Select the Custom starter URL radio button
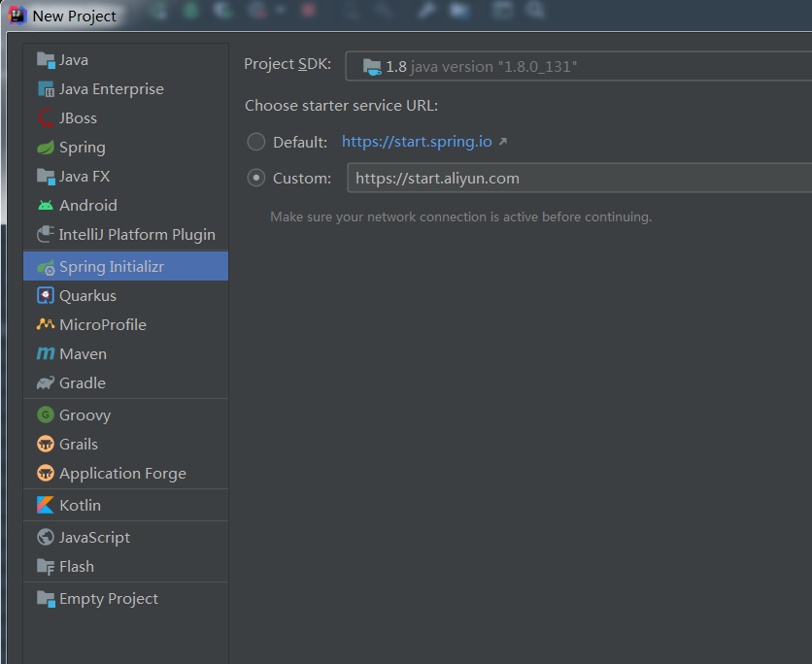Viewport: 812px width, 664px height. 255,178
